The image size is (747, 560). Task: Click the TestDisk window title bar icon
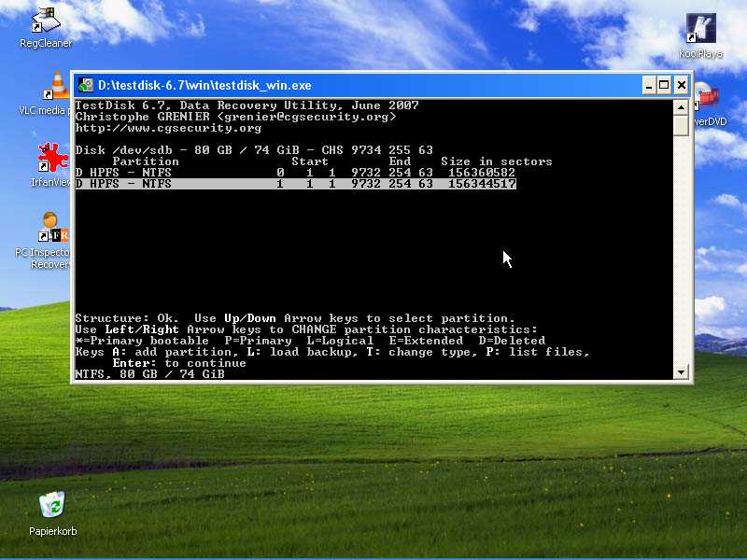(x=86, y=85)
